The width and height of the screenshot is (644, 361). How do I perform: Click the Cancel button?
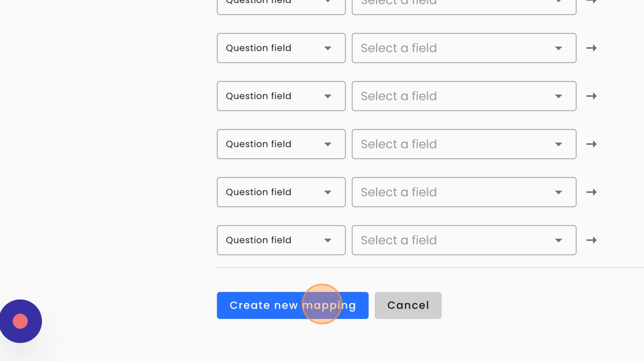[408, 305]
